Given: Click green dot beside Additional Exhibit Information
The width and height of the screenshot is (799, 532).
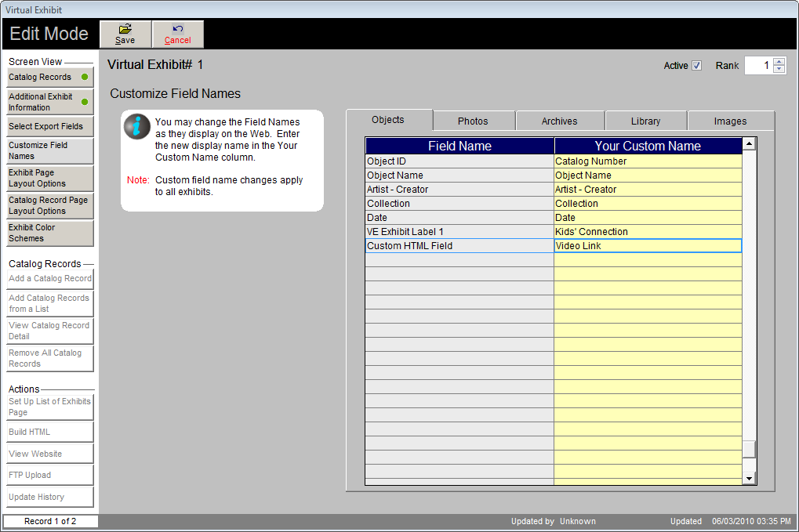Looking at the screenshot, I should click(x=85, y=102).
